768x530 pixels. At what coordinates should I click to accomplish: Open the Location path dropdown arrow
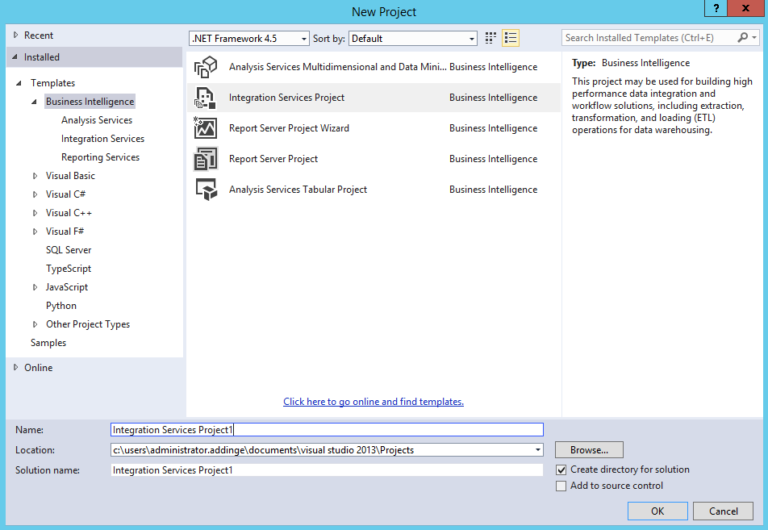coord(538,450)
